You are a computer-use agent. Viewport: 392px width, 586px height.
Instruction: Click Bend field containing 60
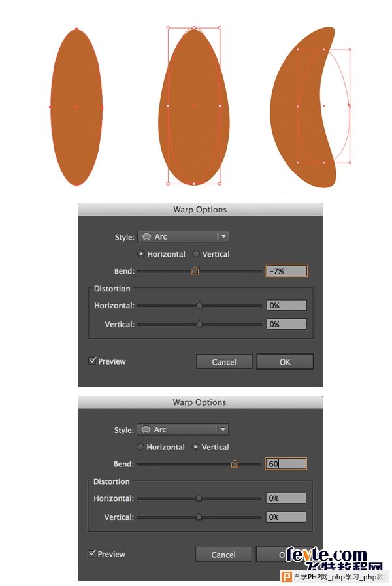click(x=286, y=464)
